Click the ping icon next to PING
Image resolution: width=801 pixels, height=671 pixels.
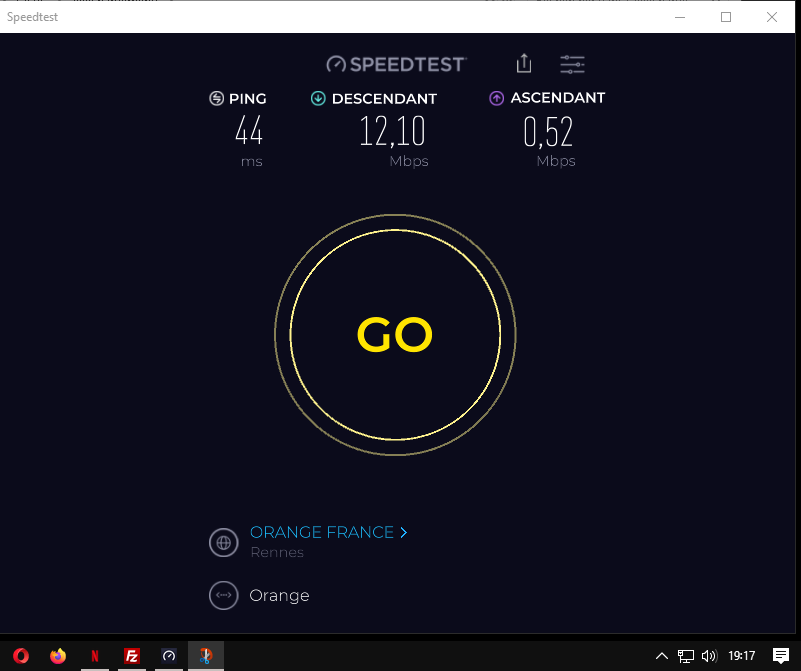click(217, 98)
